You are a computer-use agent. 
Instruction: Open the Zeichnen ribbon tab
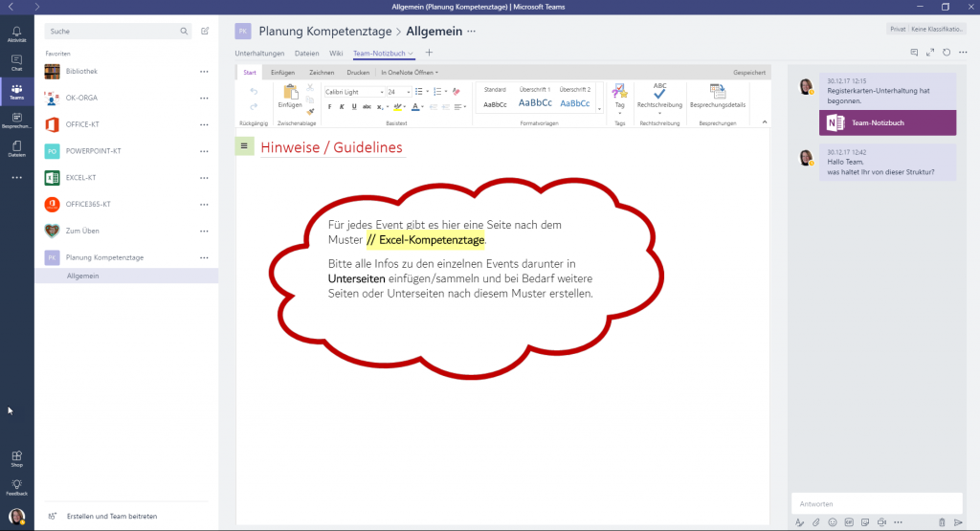coord(322,73)
